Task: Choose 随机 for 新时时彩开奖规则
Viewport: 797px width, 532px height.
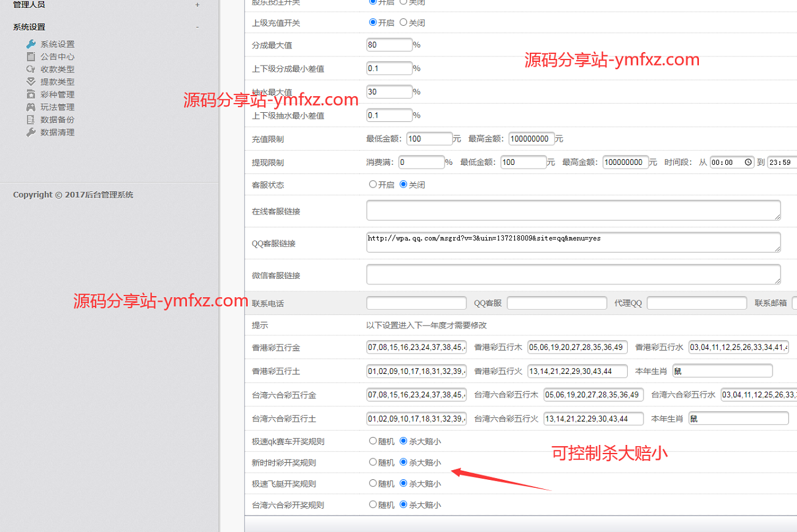Action: (373, 462)
